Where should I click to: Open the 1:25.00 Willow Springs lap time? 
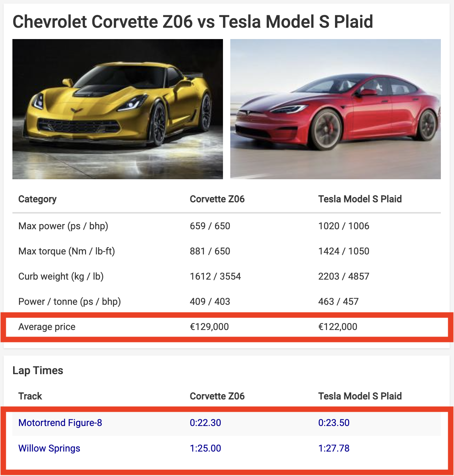point(205,448)
